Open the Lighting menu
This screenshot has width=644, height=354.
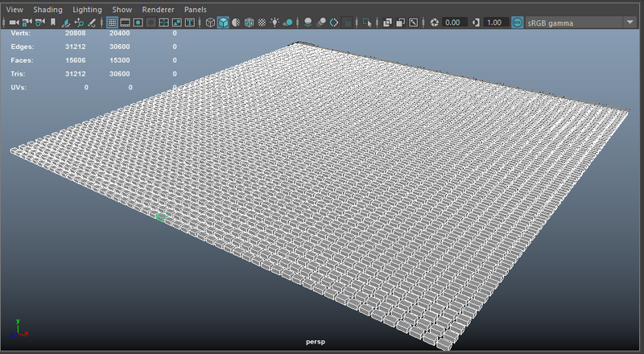pos(87,10)
